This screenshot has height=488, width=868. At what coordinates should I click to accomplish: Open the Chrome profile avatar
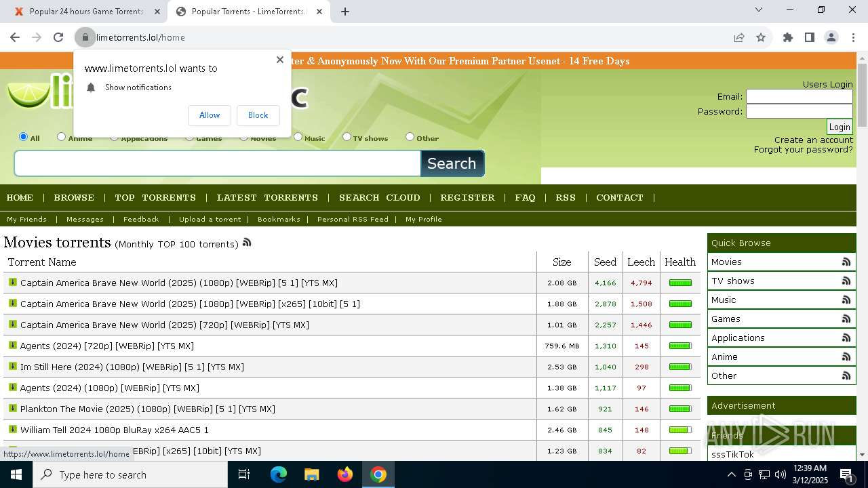pos(831,37)
